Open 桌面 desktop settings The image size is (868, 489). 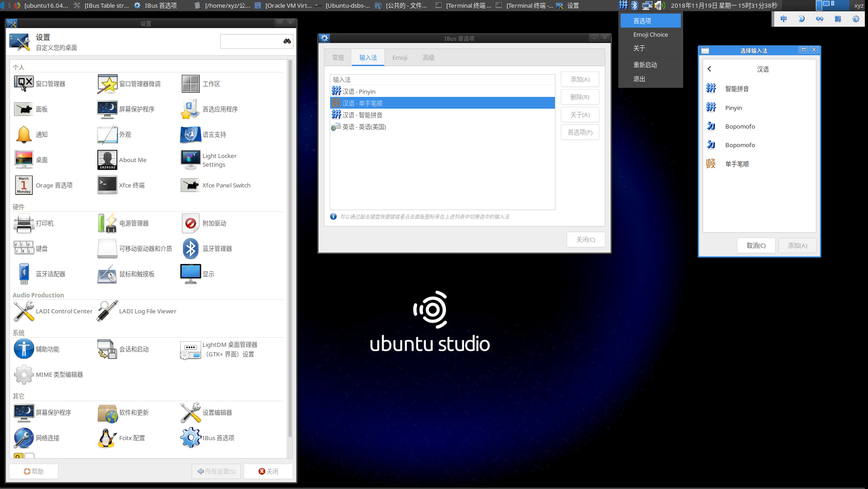coord(31,160)
